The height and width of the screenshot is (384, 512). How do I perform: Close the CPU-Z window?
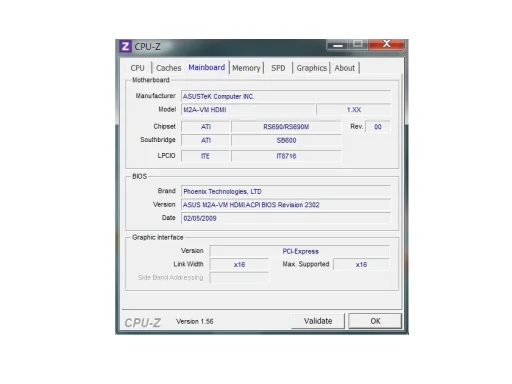(387, 44)
